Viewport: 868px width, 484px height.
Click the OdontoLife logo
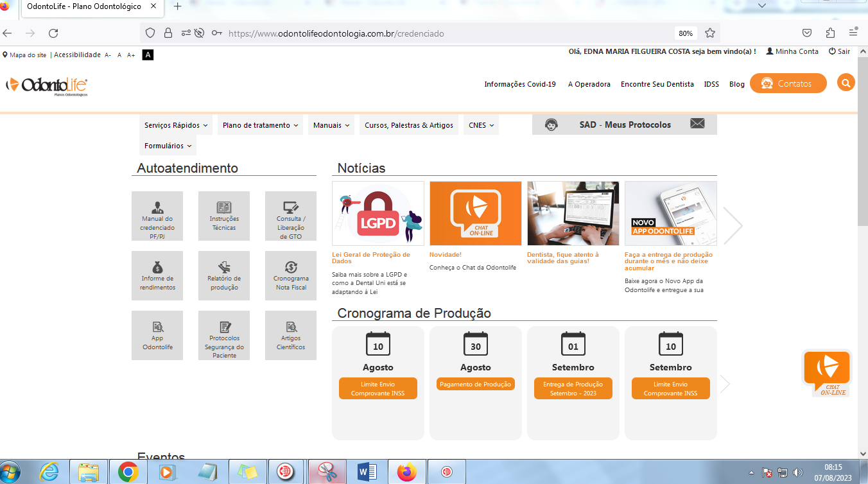click(x=47, y=86)
